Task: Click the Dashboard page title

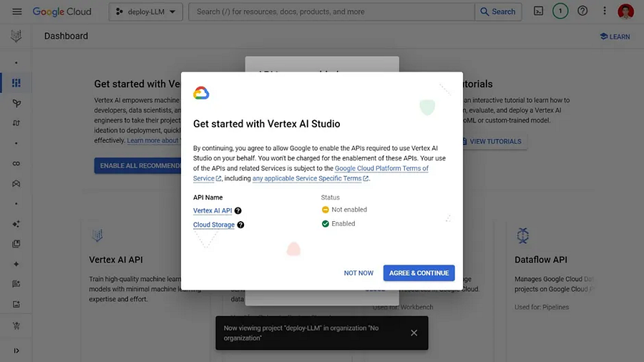Action: click(66, 36)
